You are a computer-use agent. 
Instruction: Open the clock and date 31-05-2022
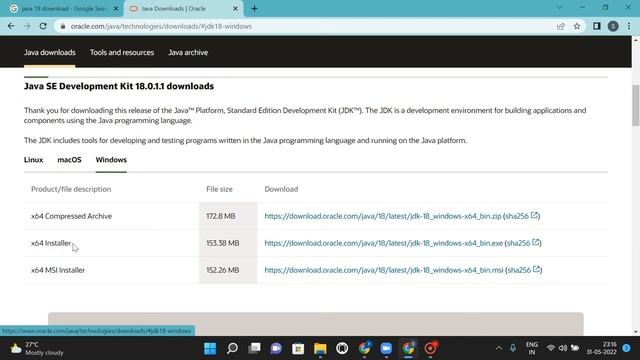[x=602, y=348]
